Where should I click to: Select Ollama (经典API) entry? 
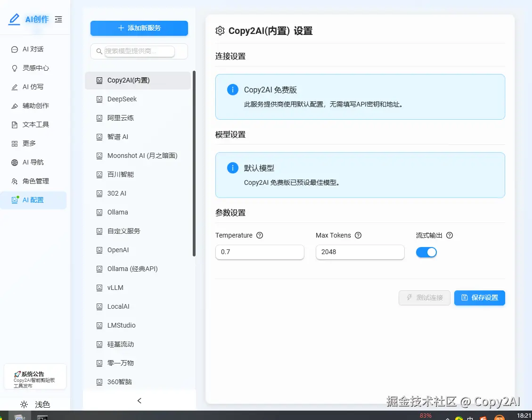coord(138,269)
